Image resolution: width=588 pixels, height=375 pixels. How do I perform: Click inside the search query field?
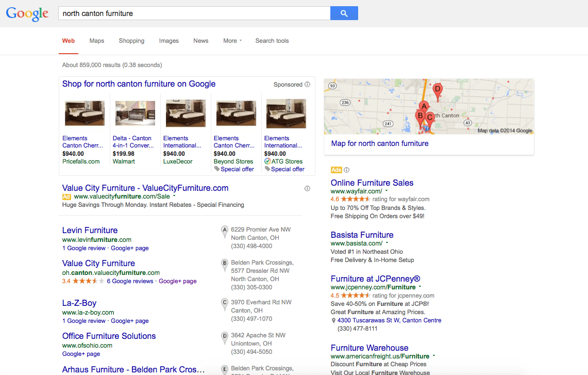pos(194,13)
